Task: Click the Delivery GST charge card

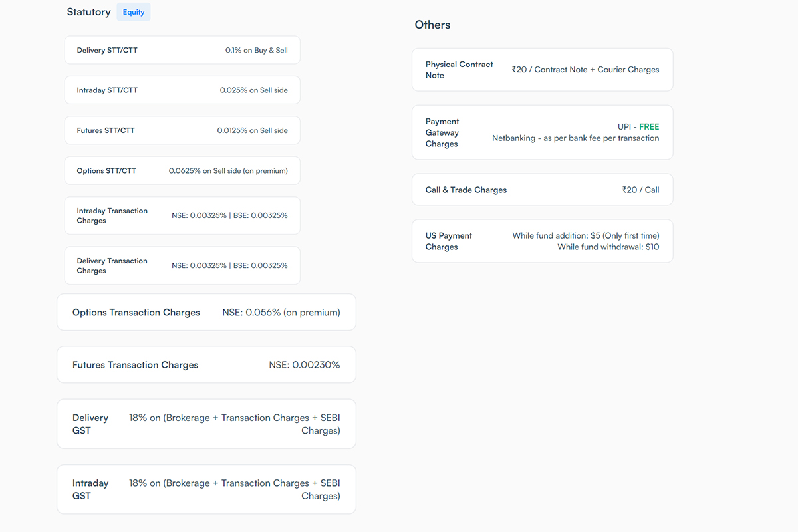Action: pos(205,424)
